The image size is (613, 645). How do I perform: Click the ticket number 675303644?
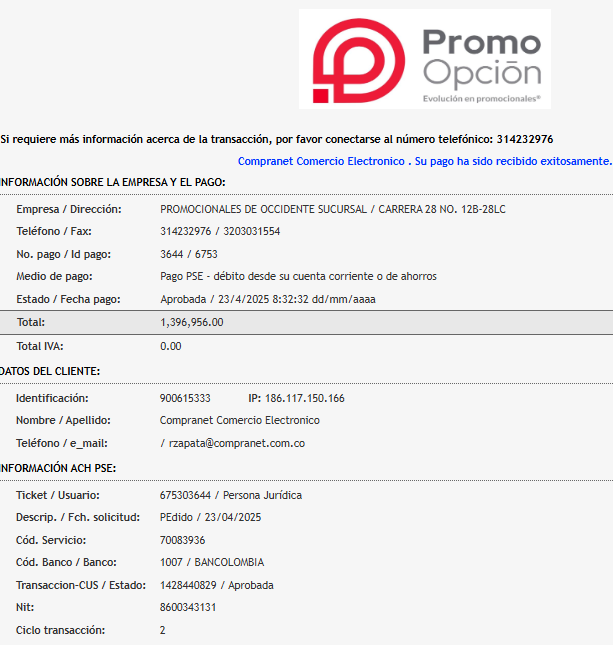pyautogui.click(x=185, y=495)
